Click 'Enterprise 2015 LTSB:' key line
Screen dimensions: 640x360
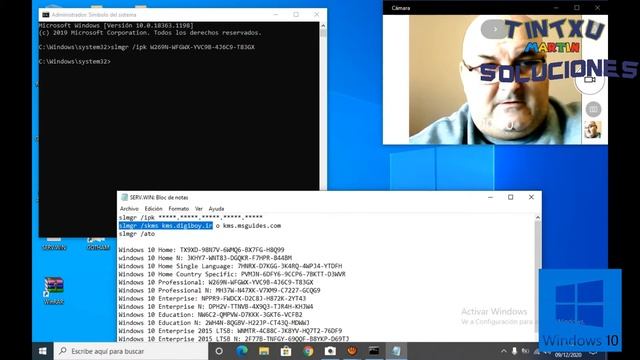click(x=231, y=331)
